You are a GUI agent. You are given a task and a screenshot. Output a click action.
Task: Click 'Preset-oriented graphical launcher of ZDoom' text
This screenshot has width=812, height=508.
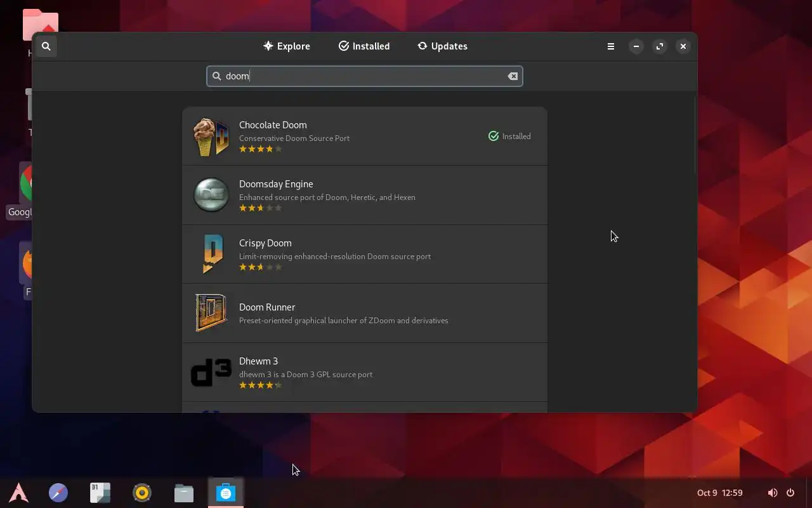click(317, 321)
